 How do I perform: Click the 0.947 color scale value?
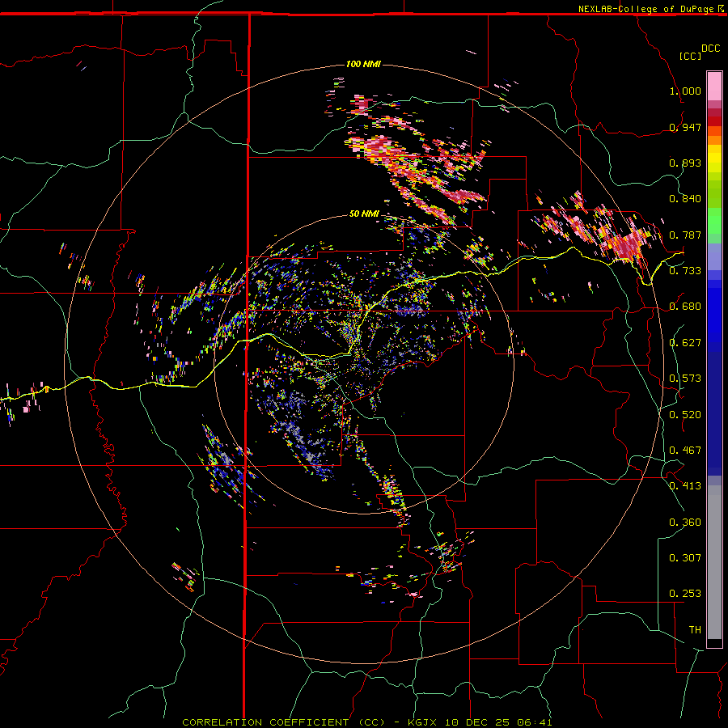[685, 127]
